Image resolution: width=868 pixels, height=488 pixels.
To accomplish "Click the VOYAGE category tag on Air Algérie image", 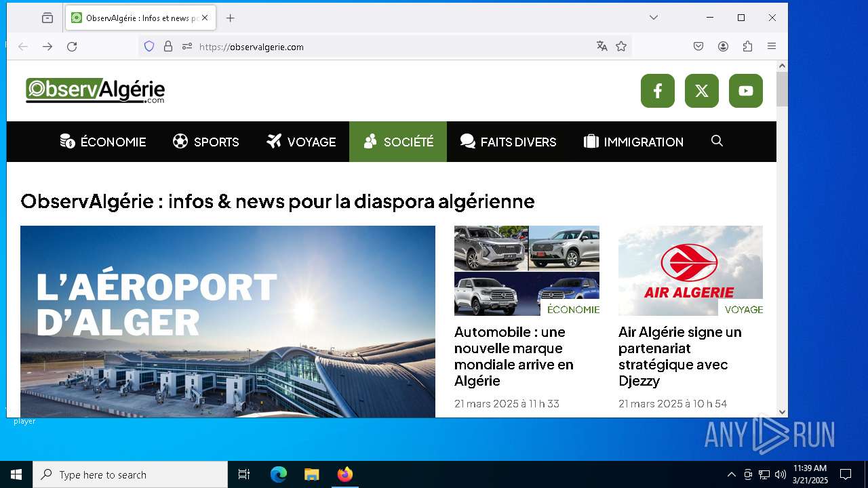I will [743, 309].
